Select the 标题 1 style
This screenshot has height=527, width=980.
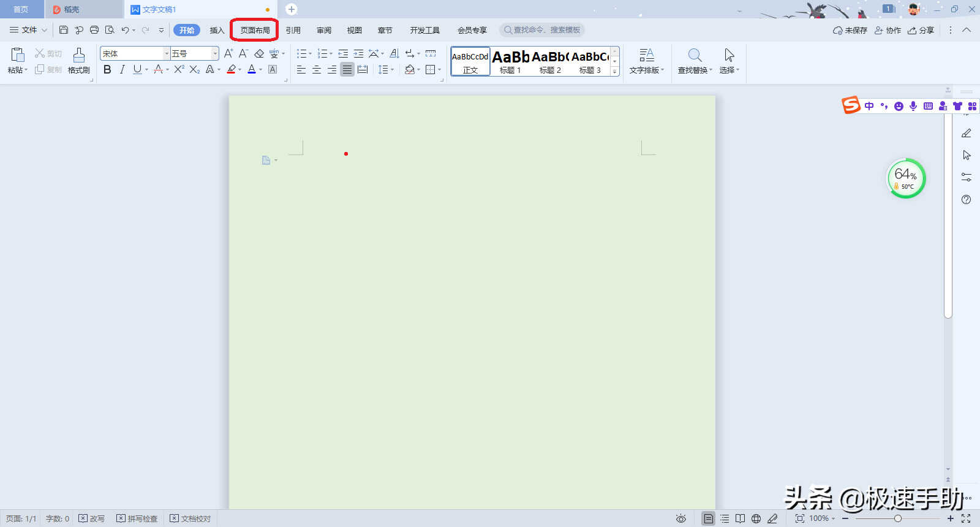[x=510, y=61]
